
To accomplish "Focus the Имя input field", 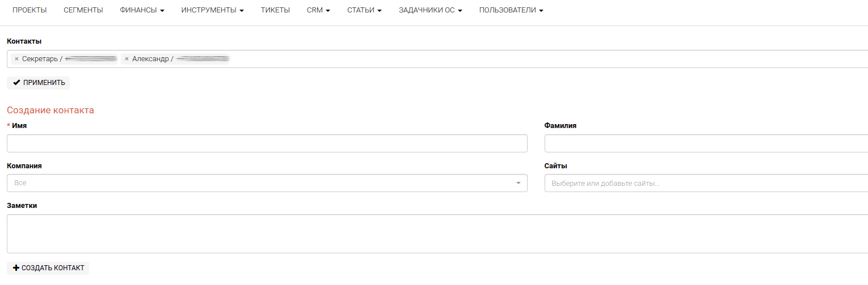I will tap(267, 143).
